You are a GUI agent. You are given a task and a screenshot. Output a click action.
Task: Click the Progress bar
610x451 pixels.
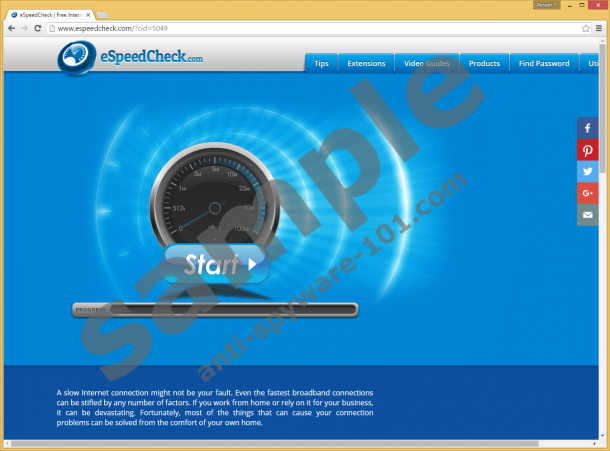tap(214, 310)
